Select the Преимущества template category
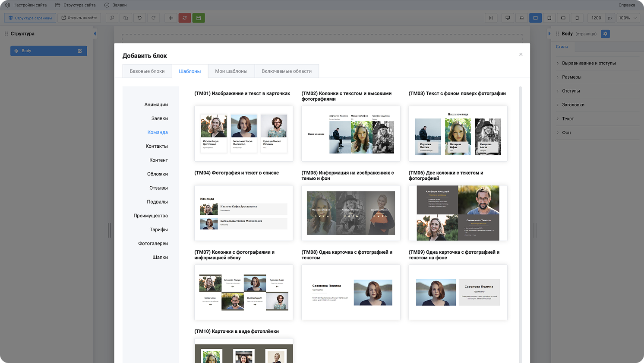The width and height of the screenshot is (644, 363). (151, 216)
